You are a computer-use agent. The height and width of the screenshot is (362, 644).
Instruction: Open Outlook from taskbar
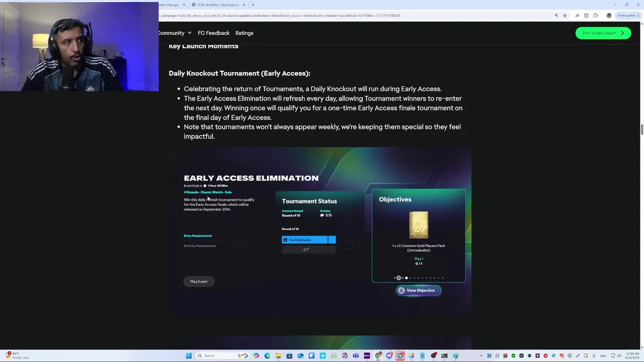pos(300,355)
